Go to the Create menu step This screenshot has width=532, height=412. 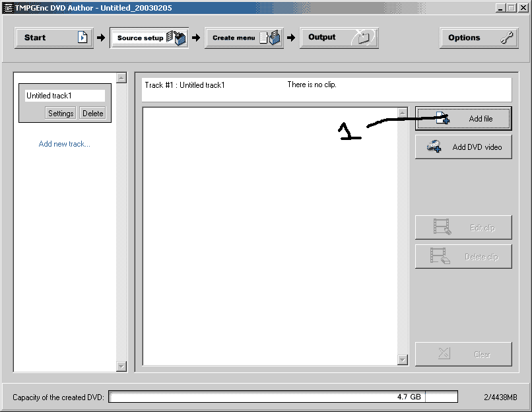coord(244,38)
